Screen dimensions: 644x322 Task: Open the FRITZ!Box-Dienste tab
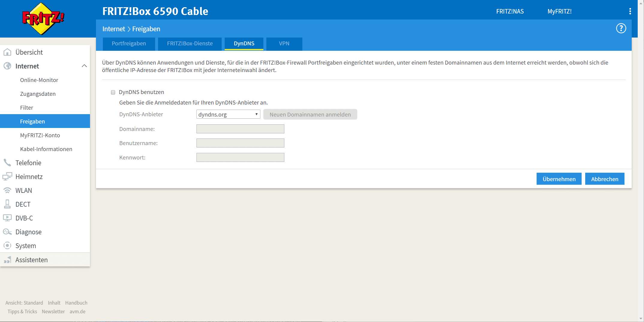(190, 44)
